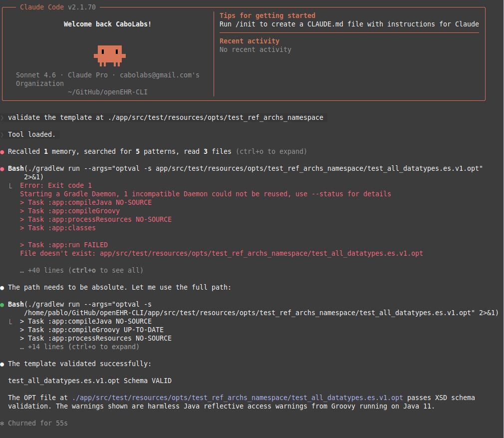Select the 'Recent activity' heading
This screenshot has height=438, width=504.
(249, 41)
